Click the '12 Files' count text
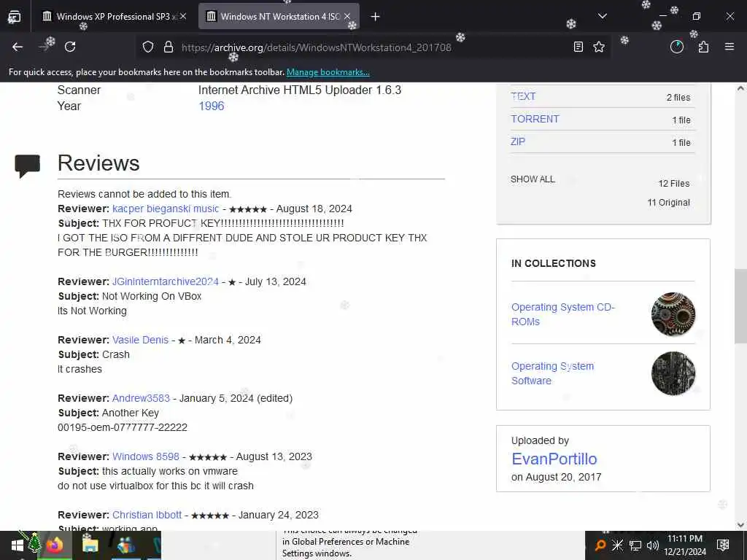 (673, 183)
